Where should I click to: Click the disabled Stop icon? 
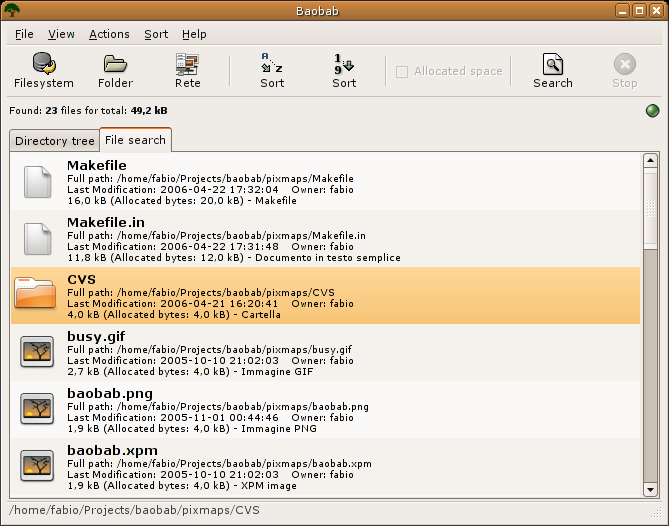pyautogui.click(x=625, y=64)
